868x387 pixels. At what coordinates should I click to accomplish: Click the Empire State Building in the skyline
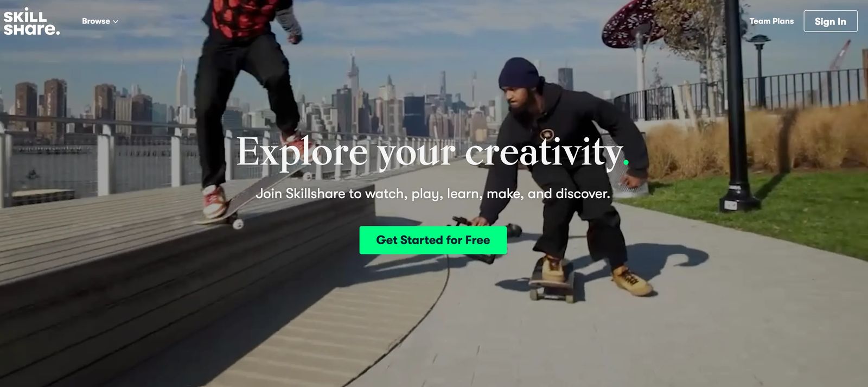point(181,88)
